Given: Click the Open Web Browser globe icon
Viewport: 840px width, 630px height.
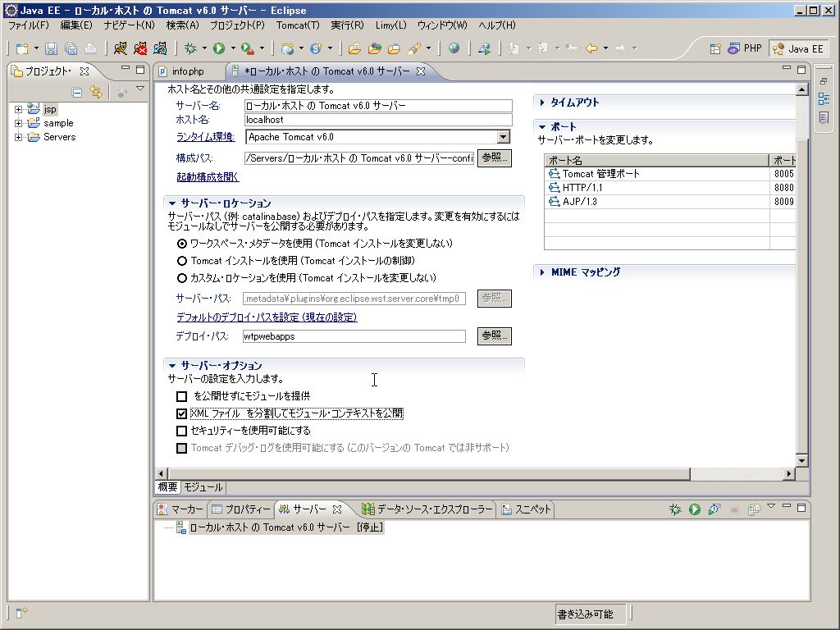Looking at the screenshot, I should [454, 48].
